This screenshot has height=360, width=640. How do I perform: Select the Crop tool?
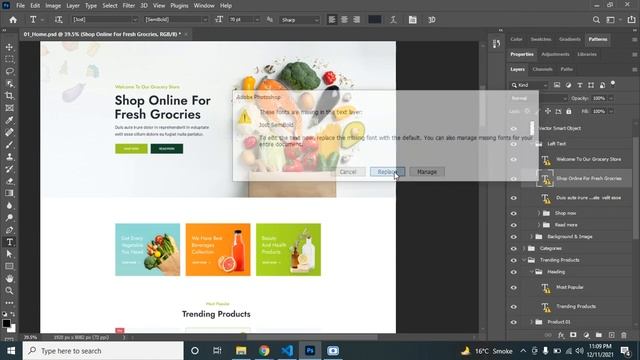point(9,96)
